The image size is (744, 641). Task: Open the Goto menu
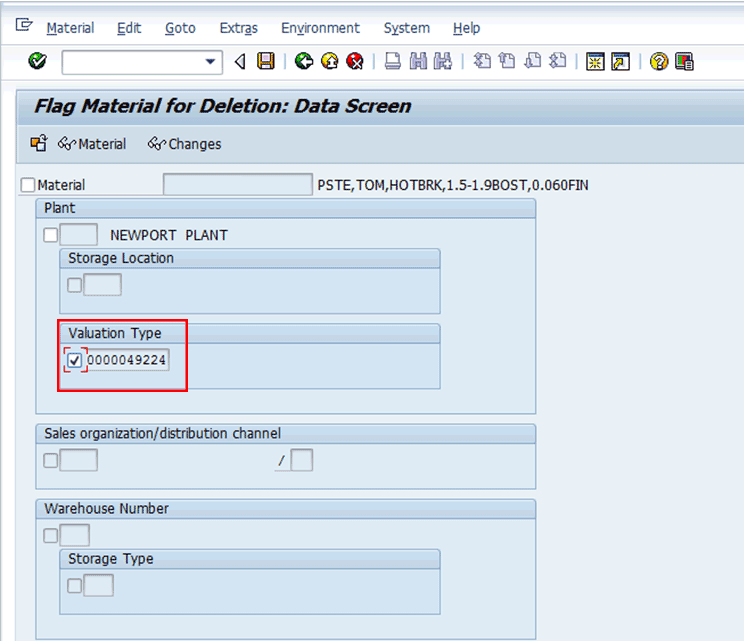[180, 28]
